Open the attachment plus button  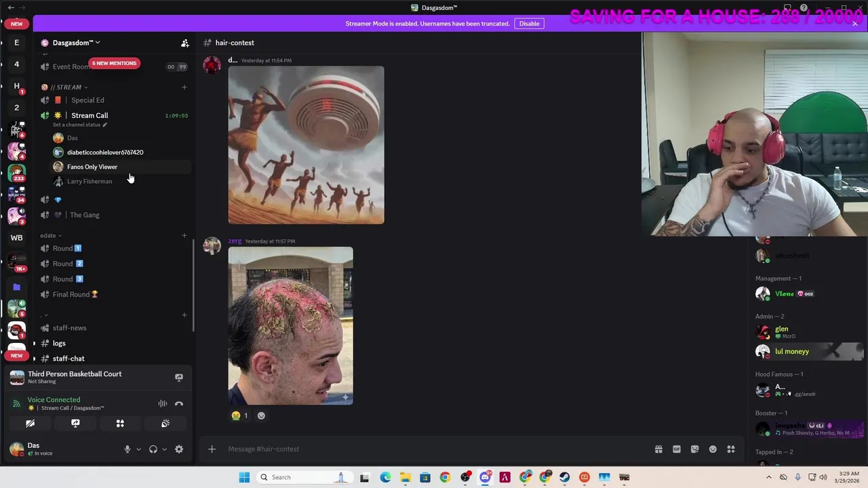pyautogui.click(x=212, y=449)
